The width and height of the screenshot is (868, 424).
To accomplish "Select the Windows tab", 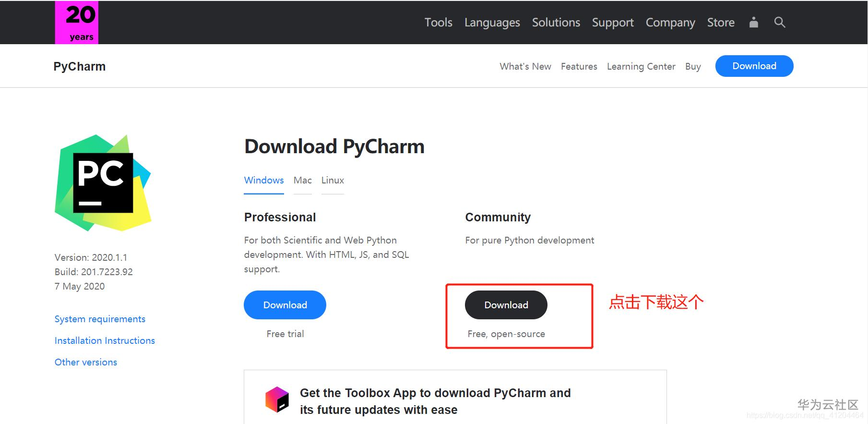I will pyautogui.click(x=263, y=180).
